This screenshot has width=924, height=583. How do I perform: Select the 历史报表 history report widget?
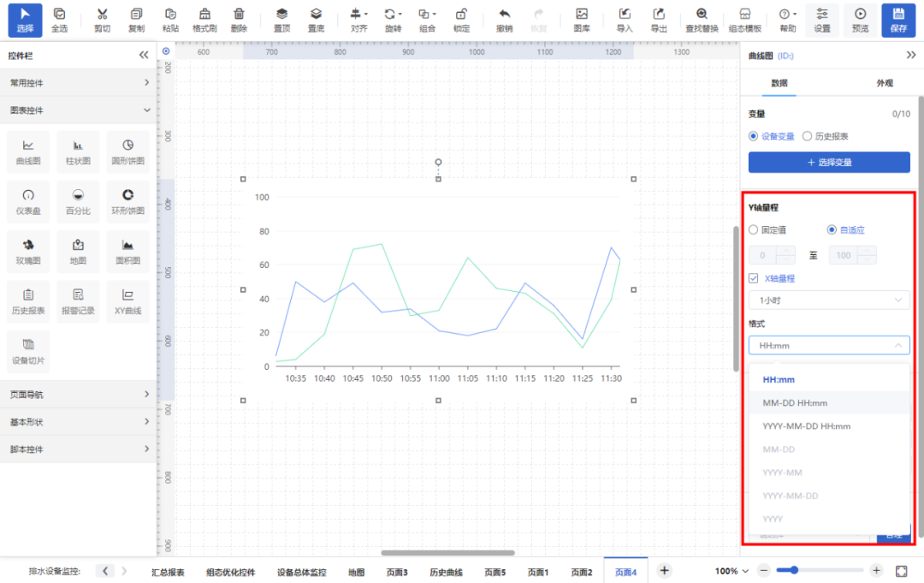coord(28,302)
